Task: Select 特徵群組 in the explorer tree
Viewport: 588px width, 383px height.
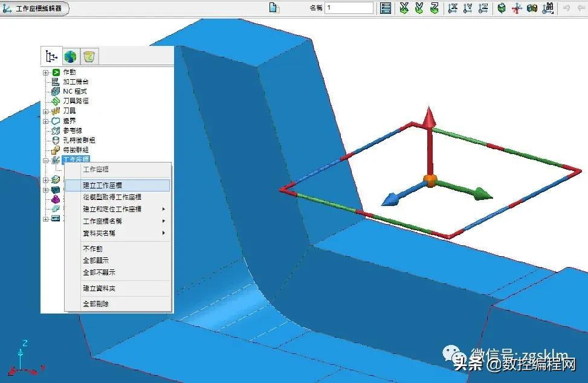Action: 76,150
